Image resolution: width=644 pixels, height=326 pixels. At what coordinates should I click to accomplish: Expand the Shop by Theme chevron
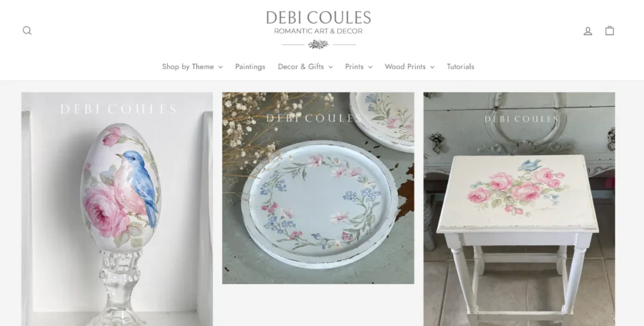click(x=221, y=67)
